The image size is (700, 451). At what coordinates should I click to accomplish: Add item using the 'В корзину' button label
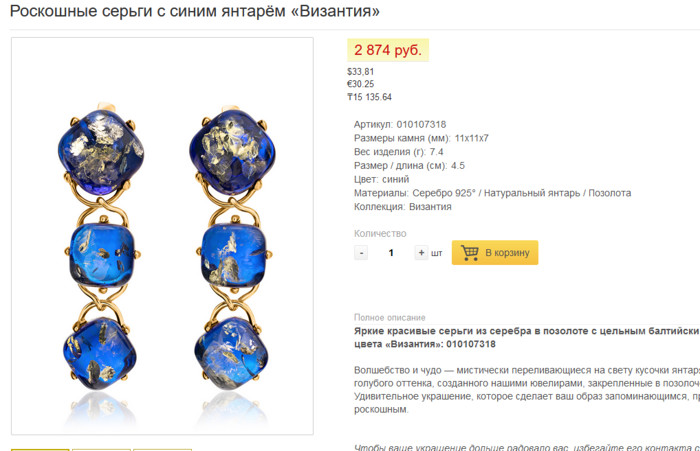point(507,253)
